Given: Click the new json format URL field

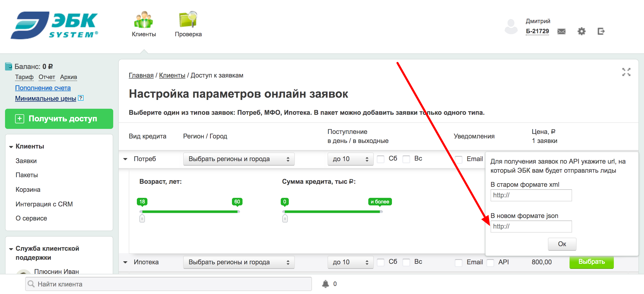Looking at the screenshot, I should (531, 227).
